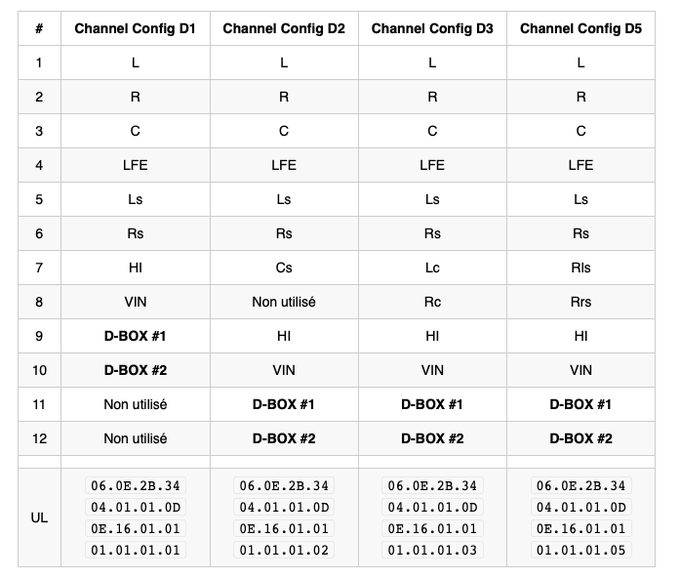The image size is (680, 579).
Task: Select UL code segment 01.01.01.05
Action: click(581, 550)
